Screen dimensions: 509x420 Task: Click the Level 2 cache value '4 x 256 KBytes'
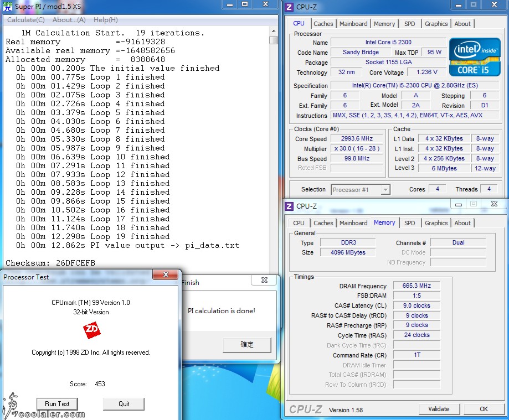444,158
